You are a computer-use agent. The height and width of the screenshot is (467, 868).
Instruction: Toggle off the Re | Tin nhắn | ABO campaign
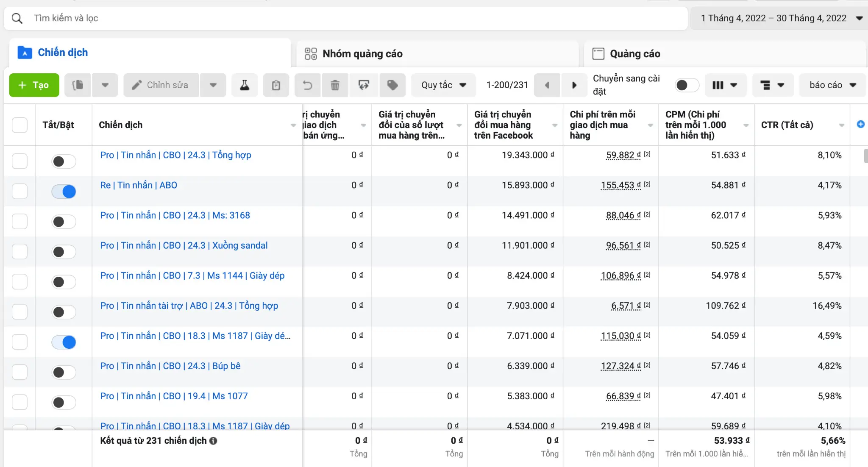tap(64, 192)
